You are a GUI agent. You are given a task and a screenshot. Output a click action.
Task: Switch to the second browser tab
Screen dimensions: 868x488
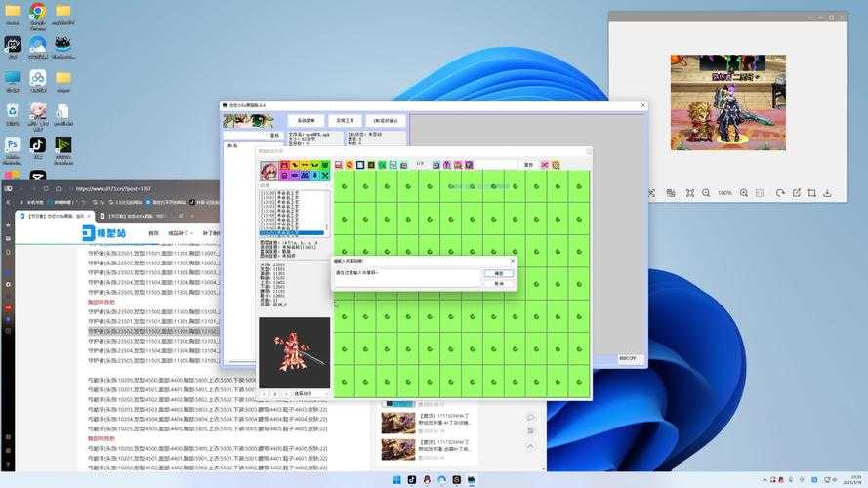click(x=136, y=216)
